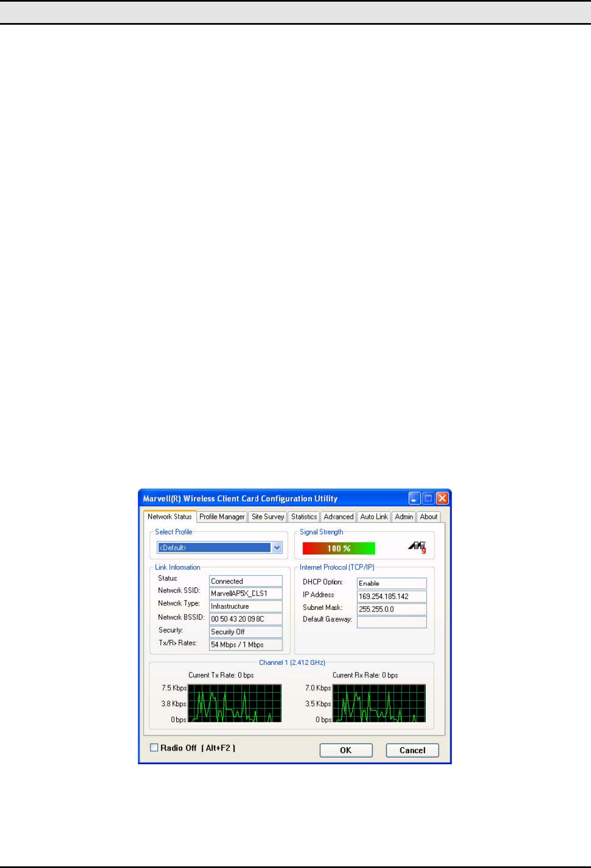The height and width of the screenshot is (868, 591).
Task: Select the <Default> profile combo box
Action: [219, 547]
